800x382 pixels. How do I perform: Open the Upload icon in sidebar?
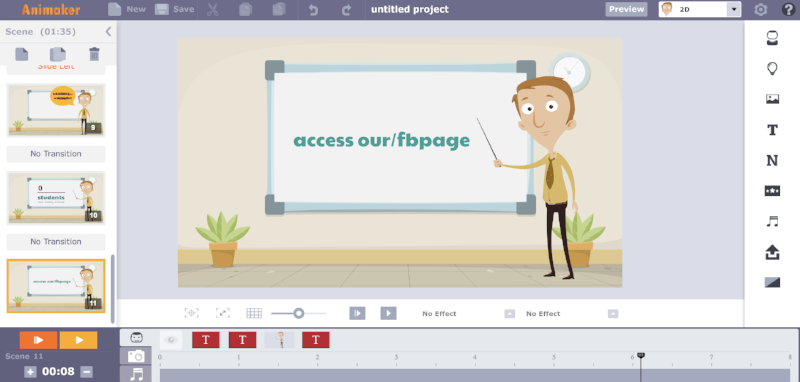coord(772,252)
